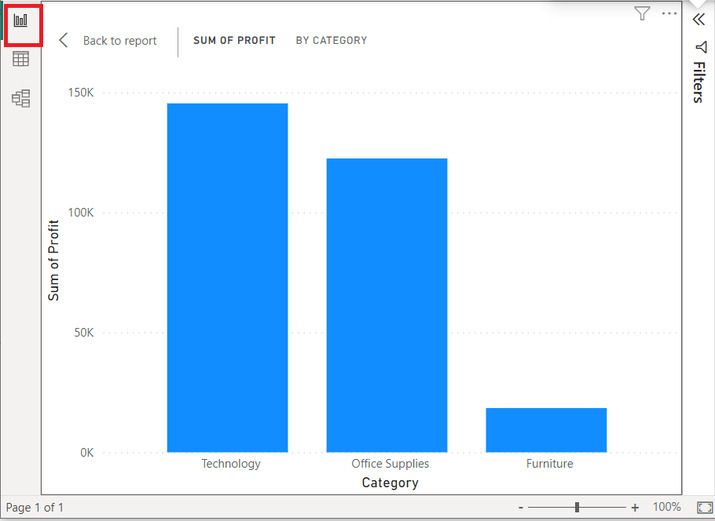715x521 pixels.
Task: Click the zoom in plus button
Action: coord(635,507)
